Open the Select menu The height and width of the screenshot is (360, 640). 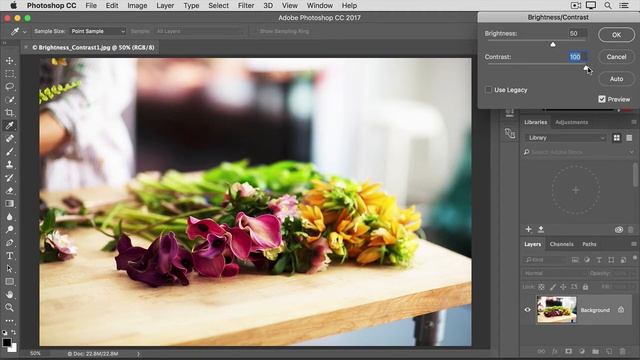coord(218,5)
